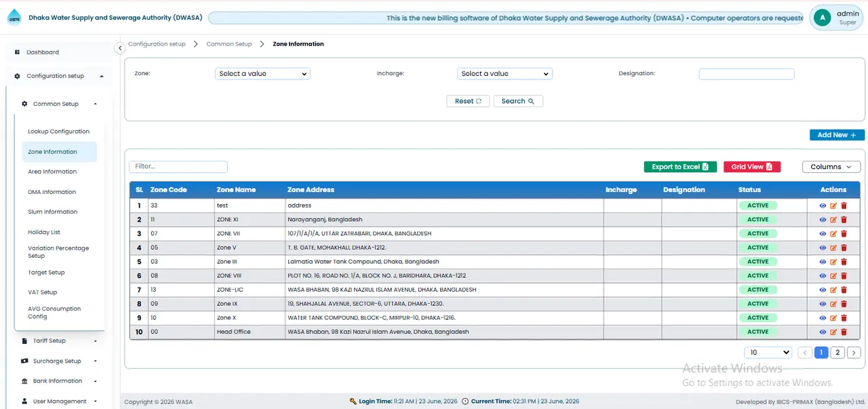This screenshot has width=868, height=409.
Task: Click the Grid View button
Action: [752, 167]
